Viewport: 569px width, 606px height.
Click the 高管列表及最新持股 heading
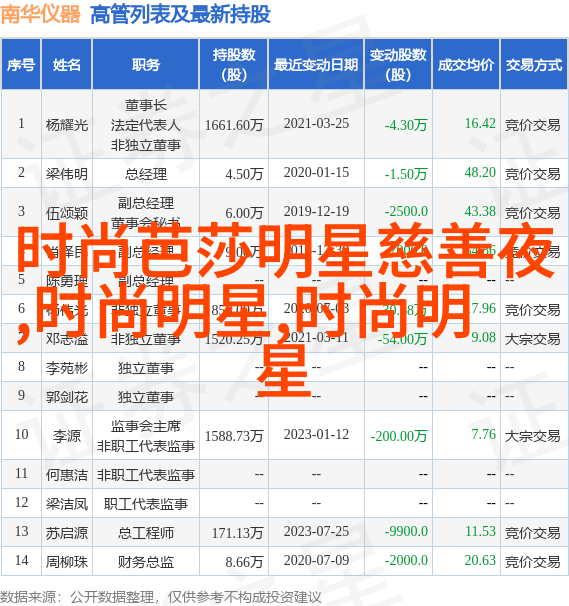click(180, 15)
